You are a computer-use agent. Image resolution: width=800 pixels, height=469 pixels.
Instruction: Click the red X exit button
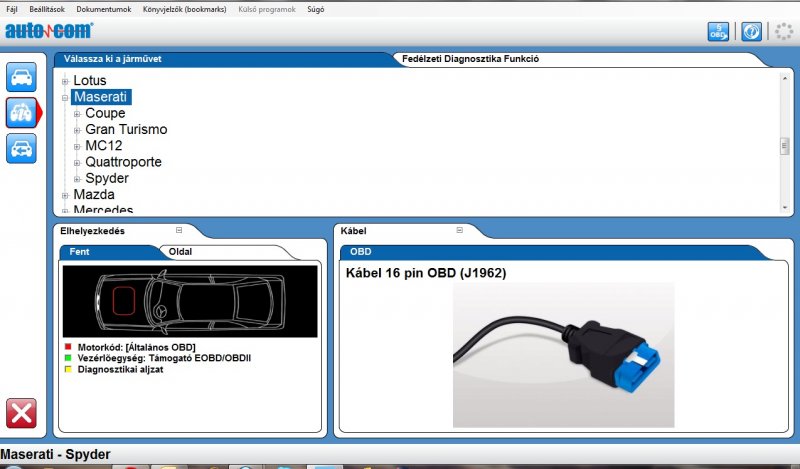(x=21, y=413)
